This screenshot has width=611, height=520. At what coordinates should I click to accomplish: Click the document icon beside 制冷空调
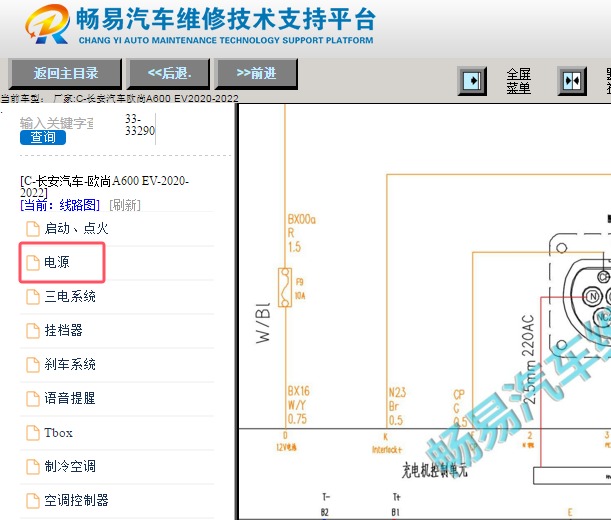click(33, 467)
